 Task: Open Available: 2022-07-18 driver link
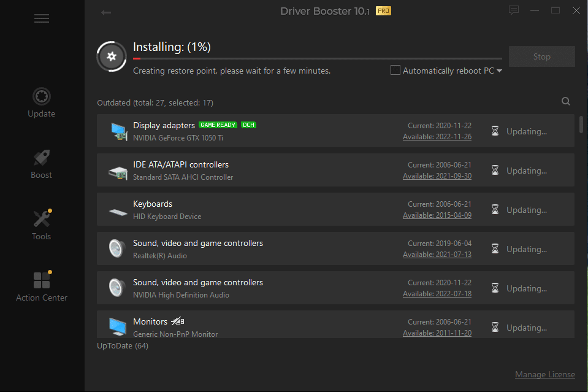click(x=437, y=294)
